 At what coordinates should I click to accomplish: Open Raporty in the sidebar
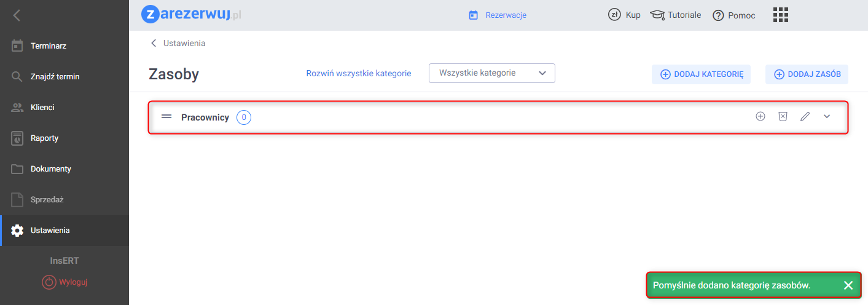pos(44,138)
